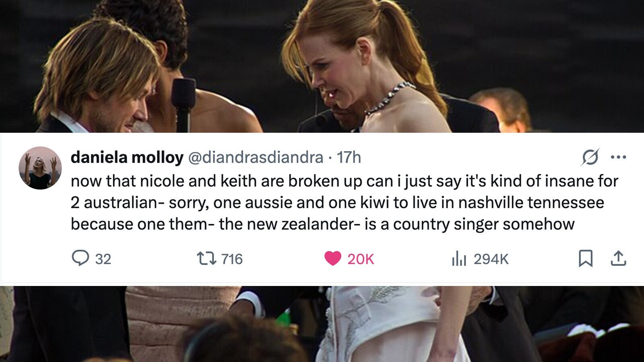
Task: Open the Grok explain icon on the tweet
Action: 590,157
